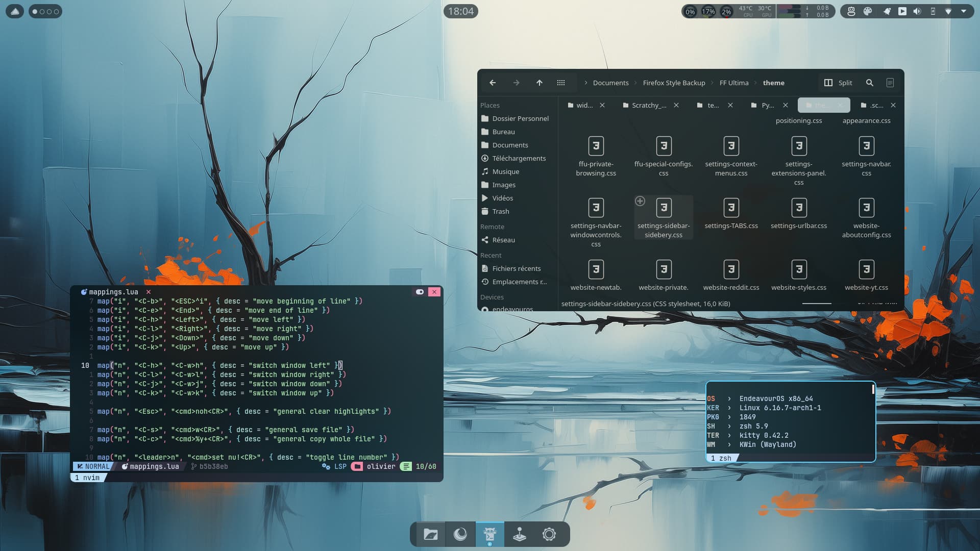Open the joystick games launcher in dock

pos(519,534)
